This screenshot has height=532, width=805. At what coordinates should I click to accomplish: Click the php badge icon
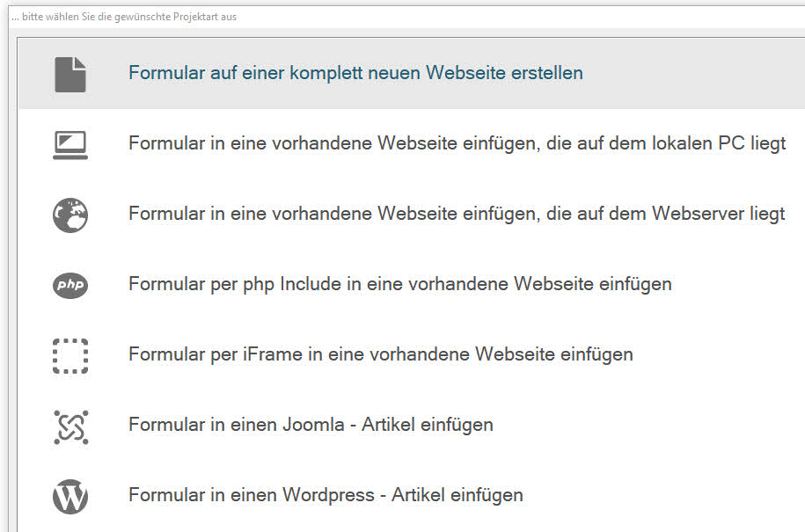tap(70, 285)
